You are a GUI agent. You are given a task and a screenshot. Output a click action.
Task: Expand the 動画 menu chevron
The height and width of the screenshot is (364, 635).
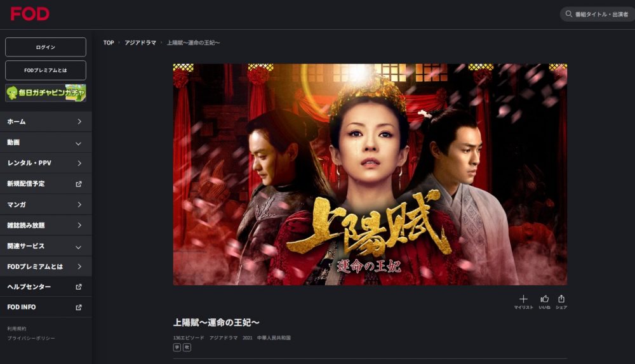(x=79, y=143)
